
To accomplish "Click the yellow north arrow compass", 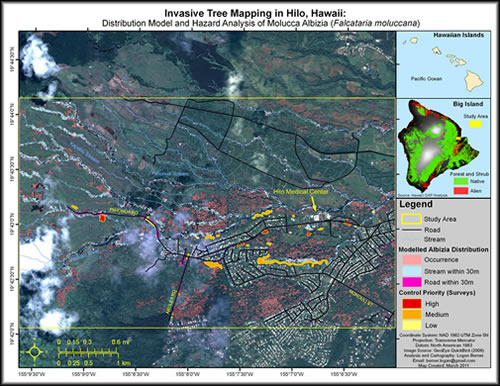I will (x=35, y=352).
